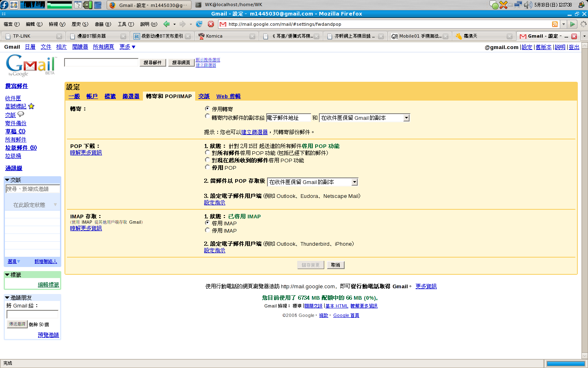Click the green status bubble tray icon

tap(494, 5)
